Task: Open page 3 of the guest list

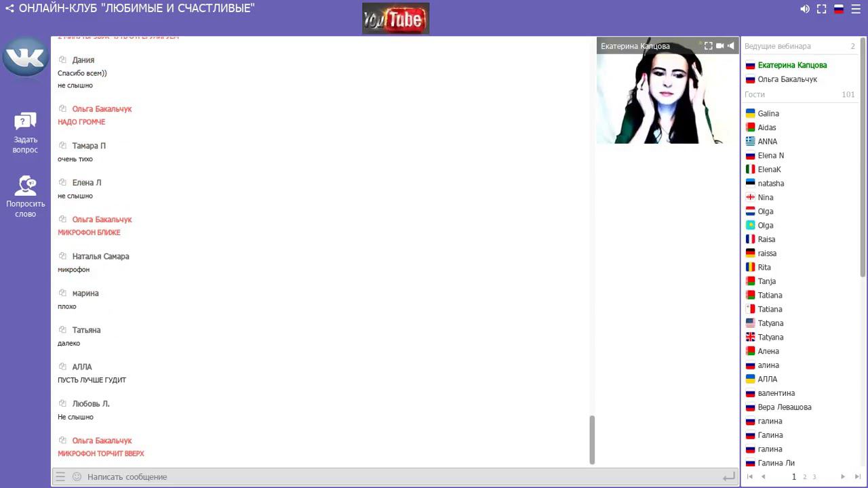Action: click(x=814, y=477)
